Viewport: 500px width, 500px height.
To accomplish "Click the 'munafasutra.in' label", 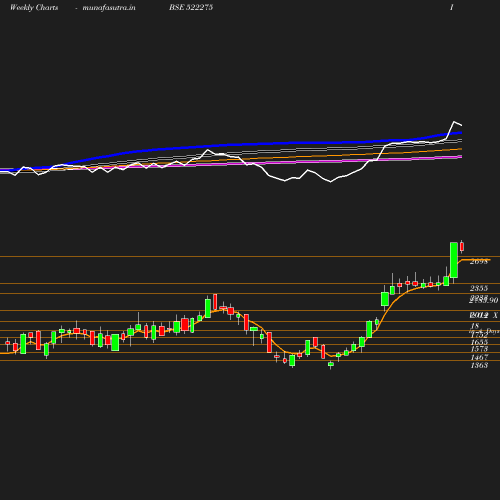I will pos(109,7).
